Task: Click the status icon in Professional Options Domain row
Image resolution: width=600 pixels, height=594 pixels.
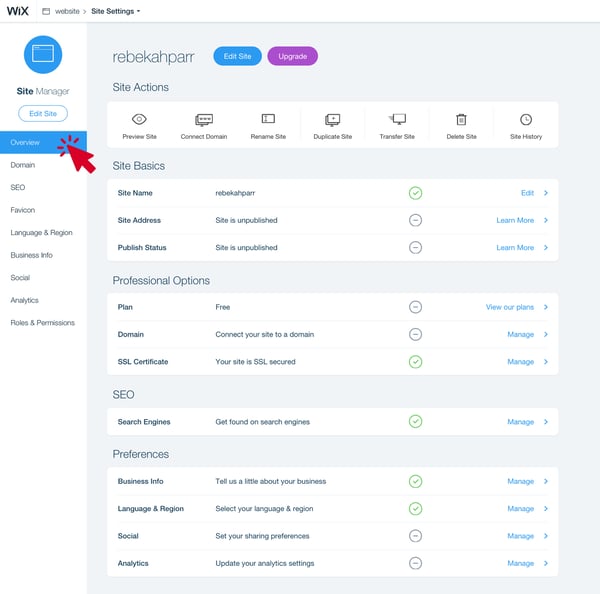Action: coord(415,335)
